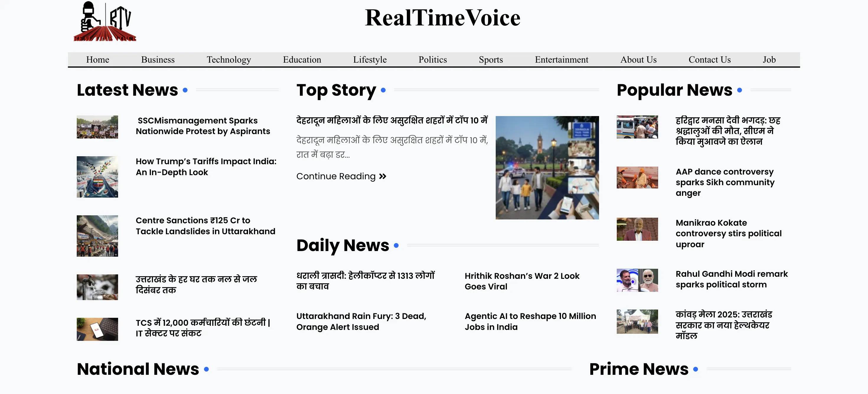Click the RealTimeVoice site title

click(443, 17)
